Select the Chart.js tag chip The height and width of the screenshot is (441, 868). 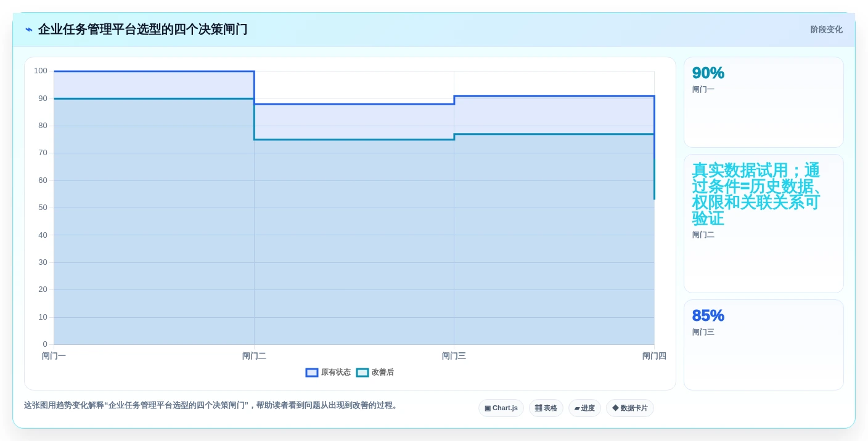[501, 408]
